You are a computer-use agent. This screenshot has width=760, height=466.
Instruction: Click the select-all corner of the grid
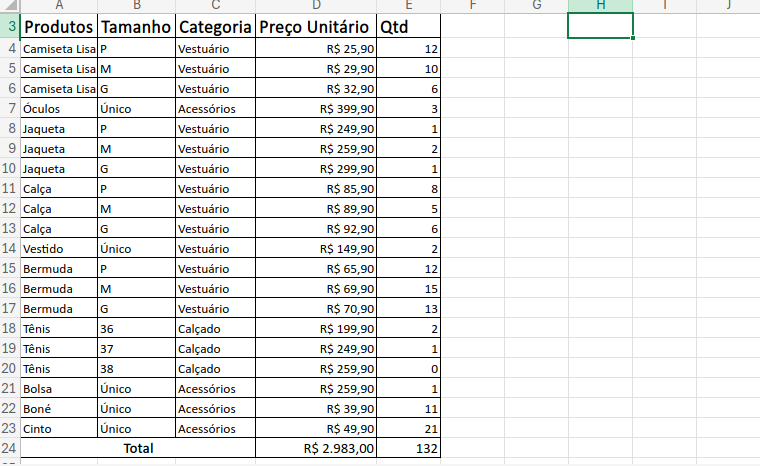[10, 5]
